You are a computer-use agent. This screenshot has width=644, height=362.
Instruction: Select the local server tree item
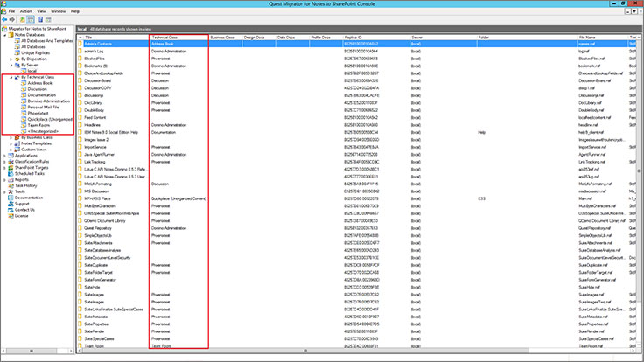coord(32,71)
